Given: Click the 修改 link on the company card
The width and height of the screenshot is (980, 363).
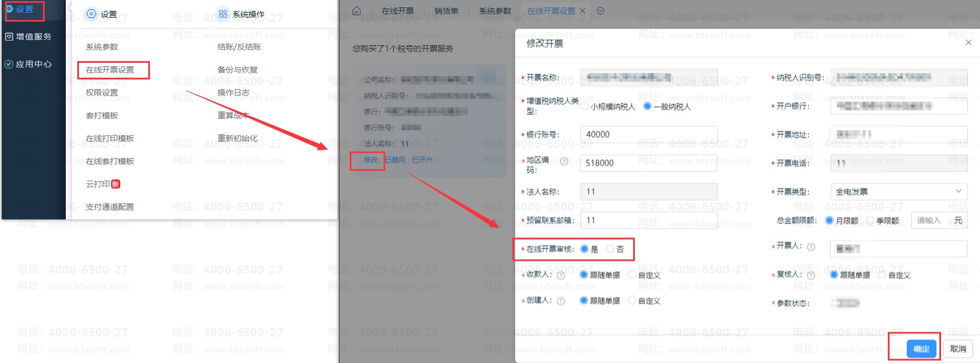Looking at the screenshot, I should 371,160.
